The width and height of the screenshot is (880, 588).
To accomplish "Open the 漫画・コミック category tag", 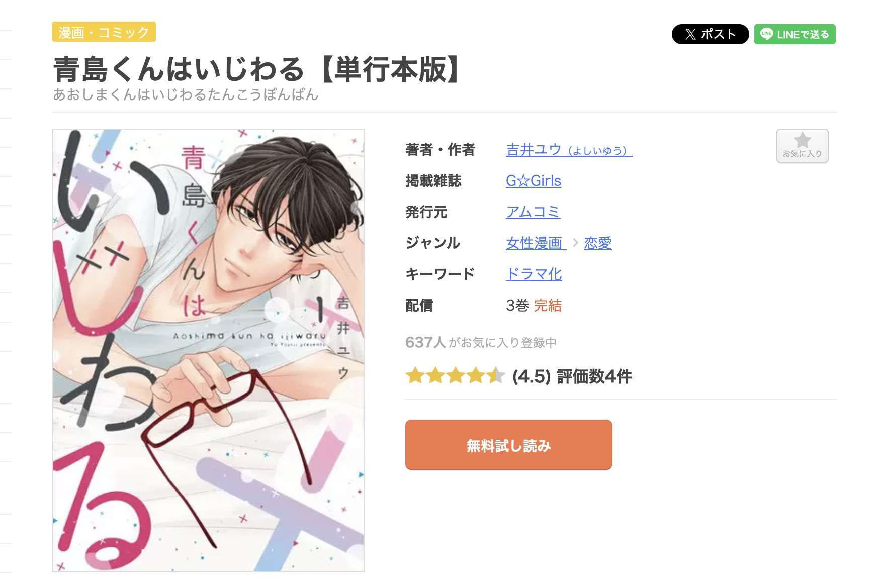I will 104,32.
